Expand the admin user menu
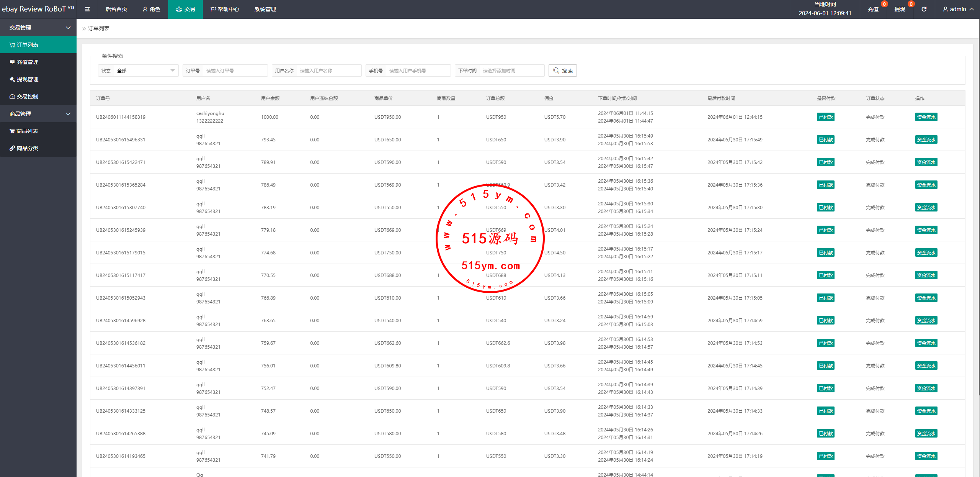Image resolution: width=980 pixels, height=477 pixels. (958, 9)
